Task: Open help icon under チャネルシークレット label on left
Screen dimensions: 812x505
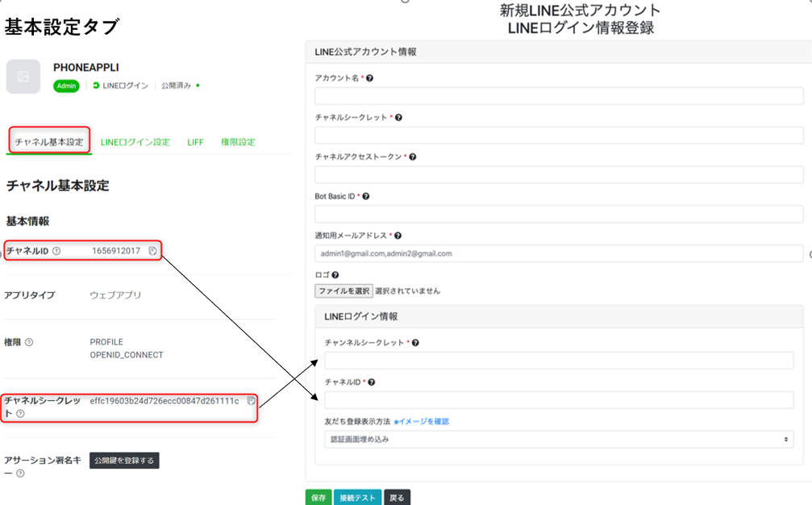Action: (x=20, y=413)
